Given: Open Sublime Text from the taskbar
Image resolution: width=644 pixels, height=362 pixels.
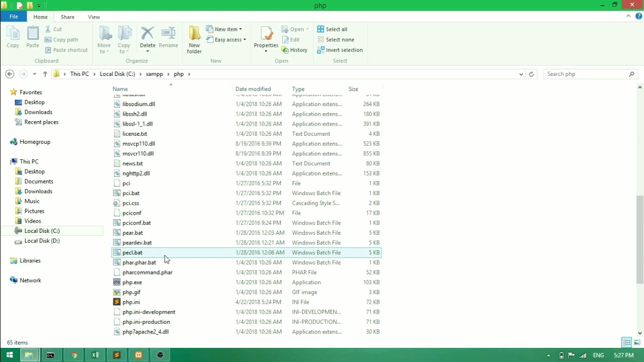Looking at the screenshot, I should click(x=117, y=355).
